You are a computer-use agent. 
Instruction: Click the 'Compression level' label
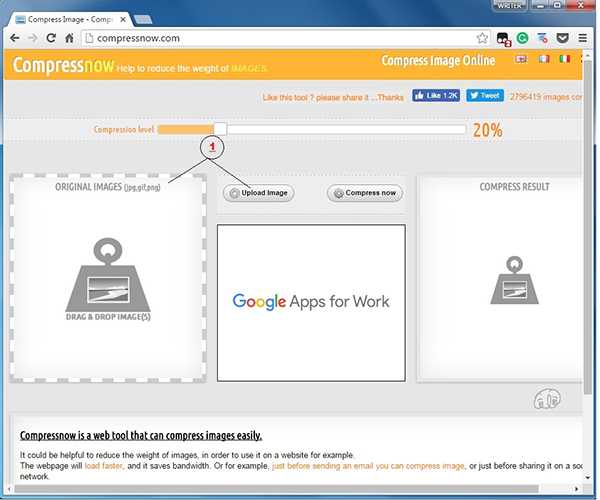(x=124, y=129)
